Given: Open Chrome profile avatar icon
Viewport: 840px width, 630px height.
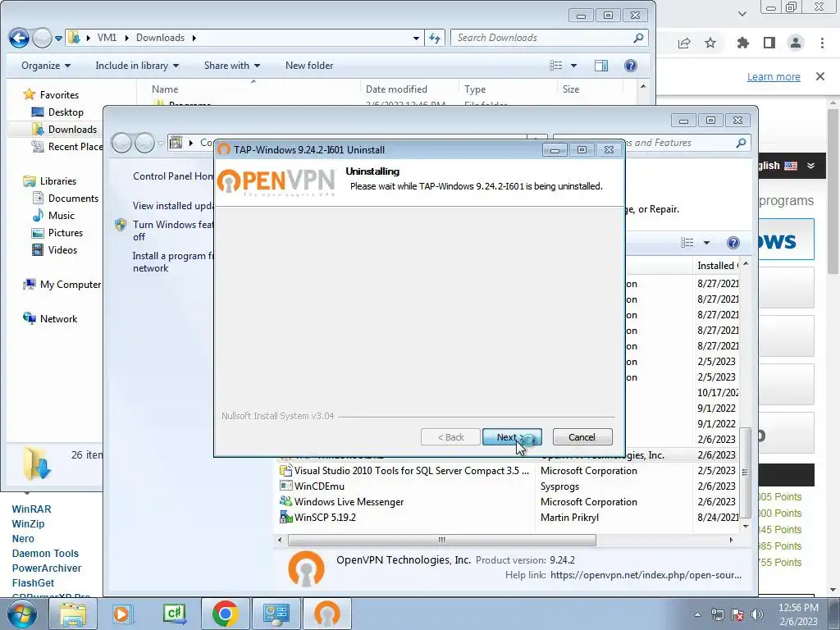Looking at the screenshot, I should [796, 43].
